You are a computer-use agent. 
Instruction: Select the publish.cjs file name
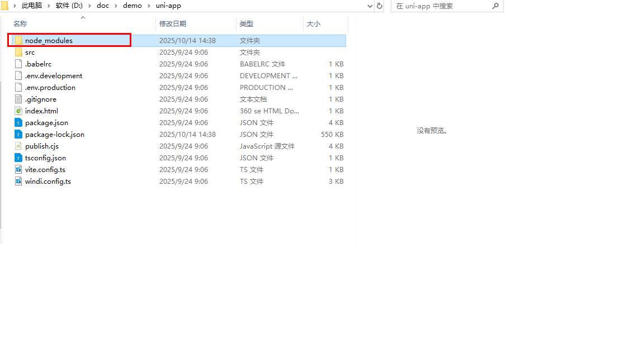click(x=42, y=146)
